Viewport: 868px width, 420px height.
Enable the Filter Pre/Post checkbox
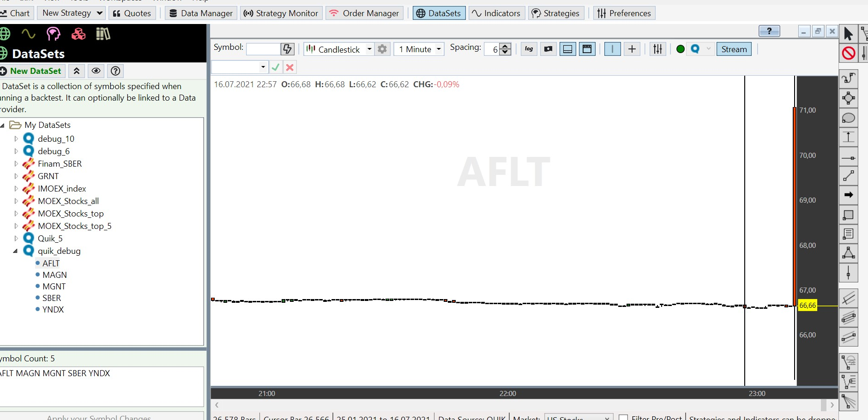[623, 417]
